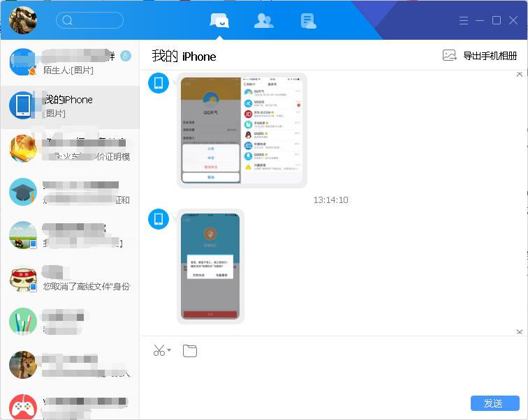Click 导出手机相册 export album button

tap(490, 56)
